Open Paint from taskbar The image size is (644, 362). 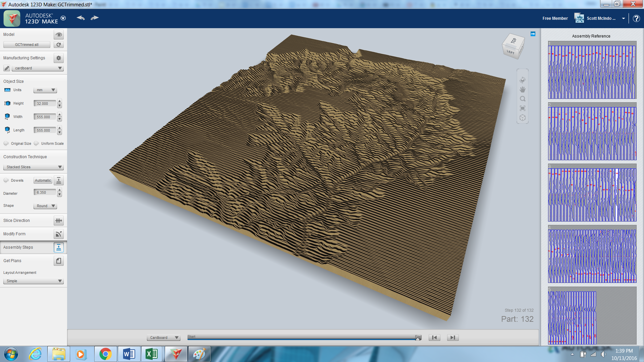click(199, 354)
